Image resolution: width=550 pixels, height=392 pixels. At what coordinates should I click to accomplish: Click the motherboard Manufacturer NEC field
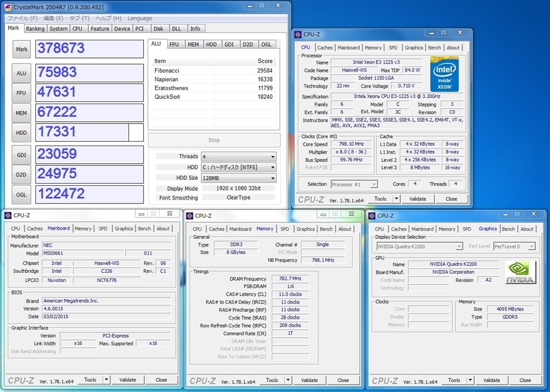click(x=107, y=245)
